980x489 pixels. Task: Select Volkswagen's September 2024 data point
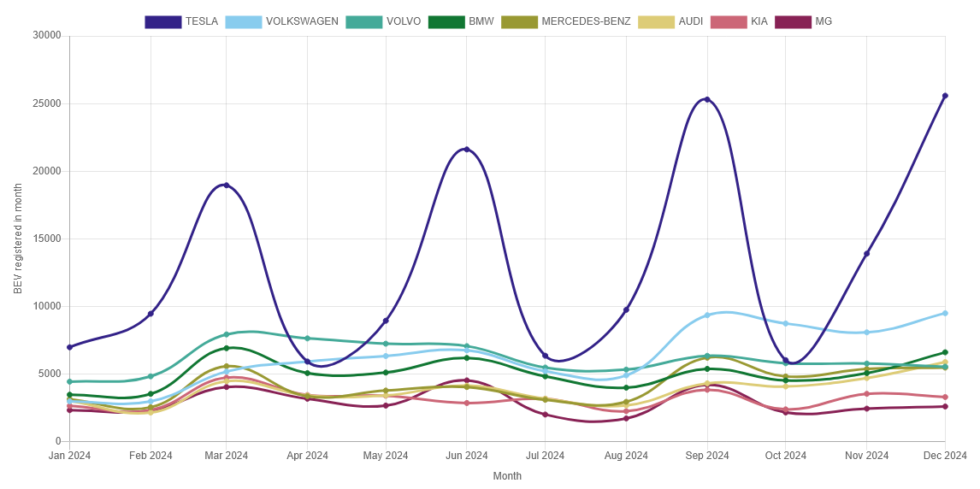pos(706,315)
